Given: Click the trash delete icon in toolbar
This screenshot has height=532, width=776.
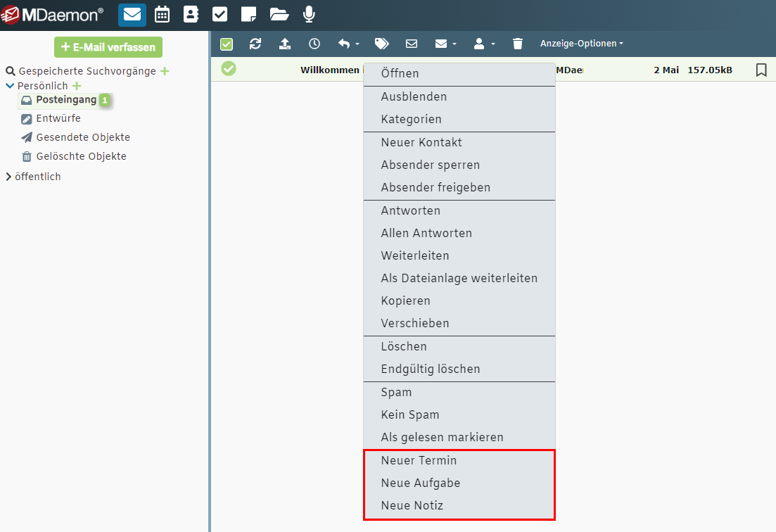Looking at the screenshot, I should coord(518,44).
